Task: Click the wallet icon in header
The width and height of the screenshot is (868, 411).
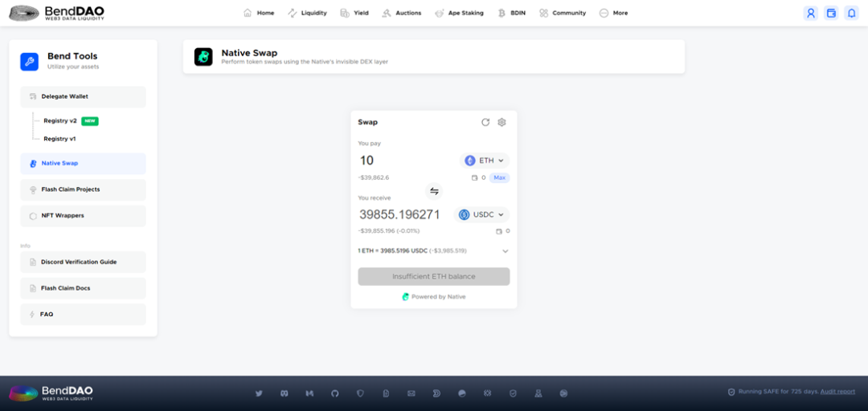Action: [x=831, y=13]
